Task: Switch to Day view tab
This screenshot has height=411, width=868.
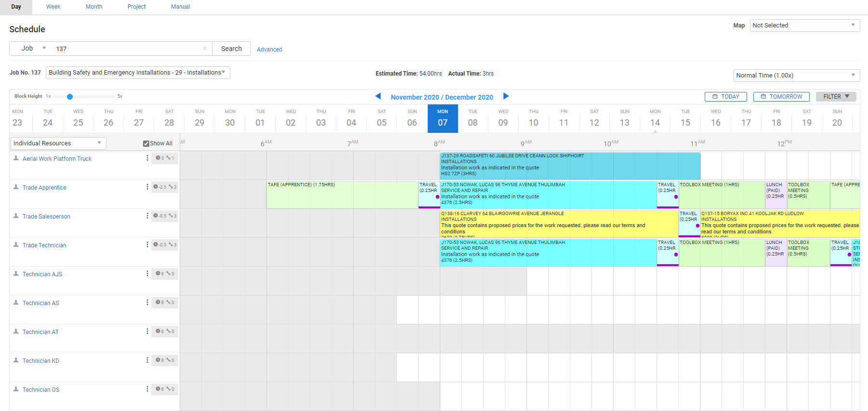Action: coord(16,7)
